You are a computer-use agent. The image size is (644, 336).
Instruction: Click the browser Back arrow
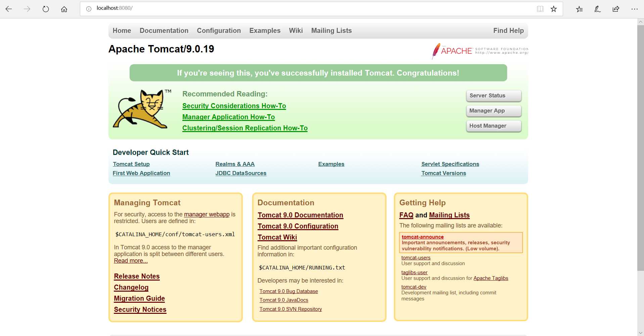(x=9, y=9)
